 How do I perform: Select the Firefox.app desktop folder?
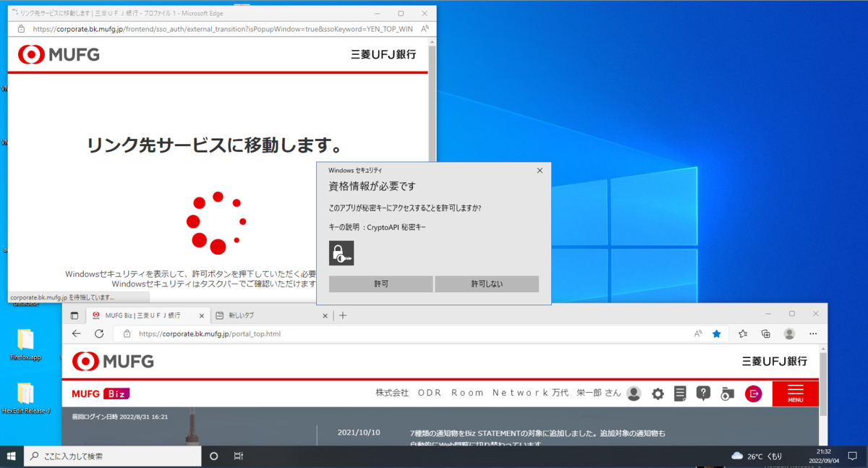click(25, 345)
